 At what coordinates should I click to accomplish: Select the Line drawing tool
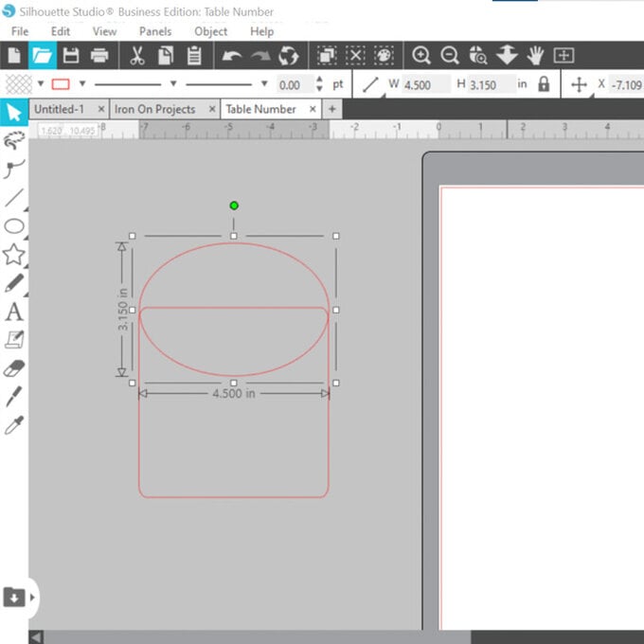click(x=14, y=198)
